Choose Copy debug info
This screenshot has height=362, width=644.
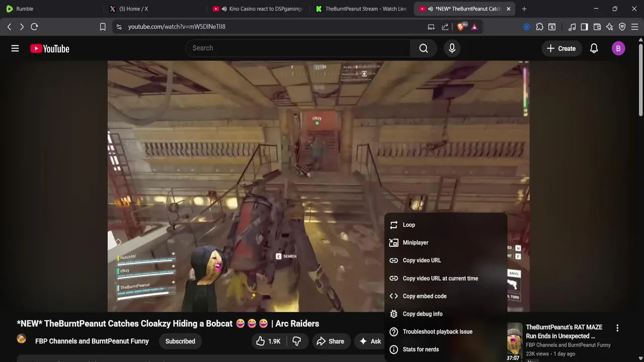coord(446,314)
